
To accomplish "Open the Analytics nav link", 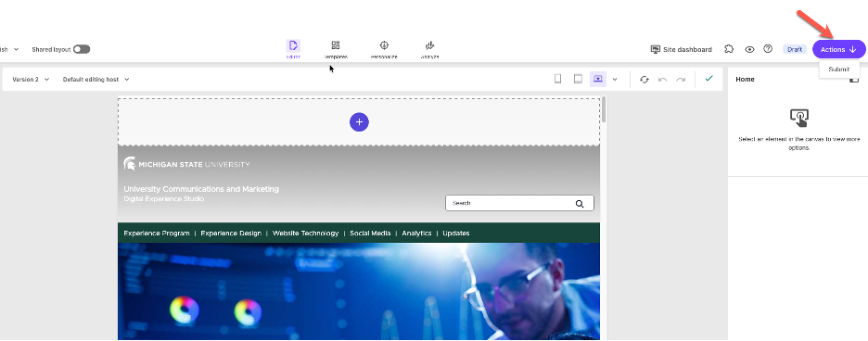I will pos(416,234).
